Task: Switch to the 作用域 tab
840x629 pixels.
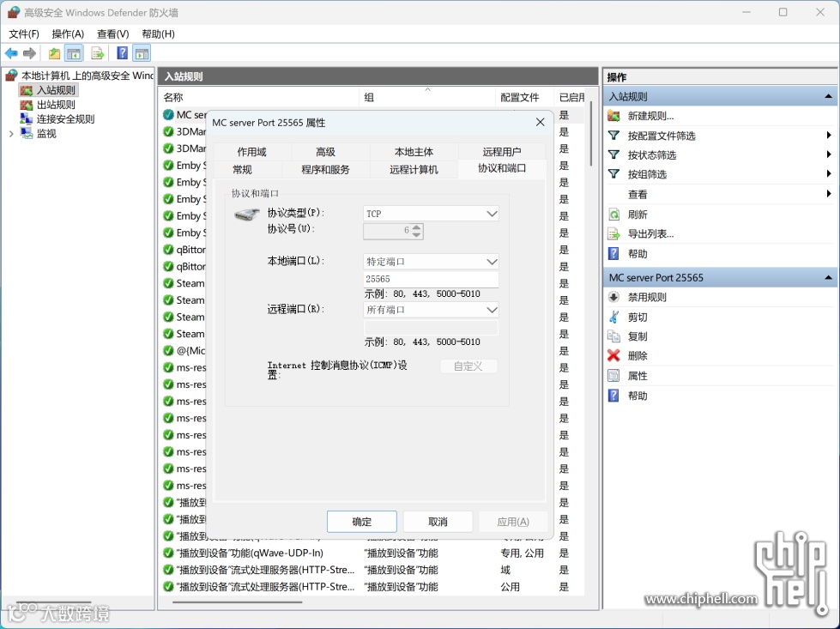Action: click(x=251, y=152)
